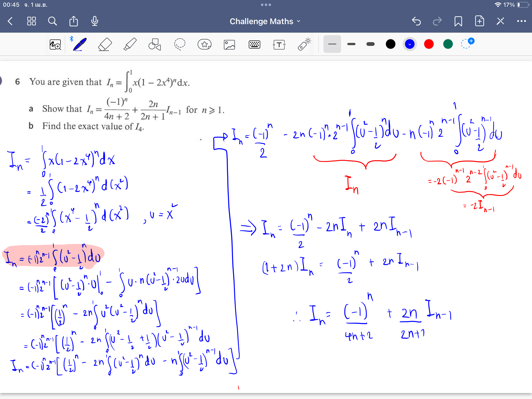Image resolution: width=532 pixels, height=399 pixels.
Task: Open the selected blue color options
Action: point(410,44)
